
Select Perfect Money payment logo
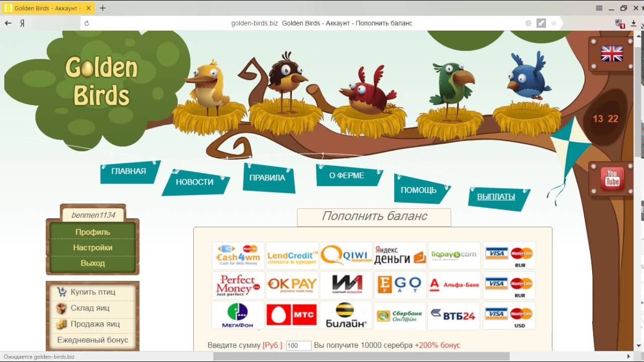238,286
